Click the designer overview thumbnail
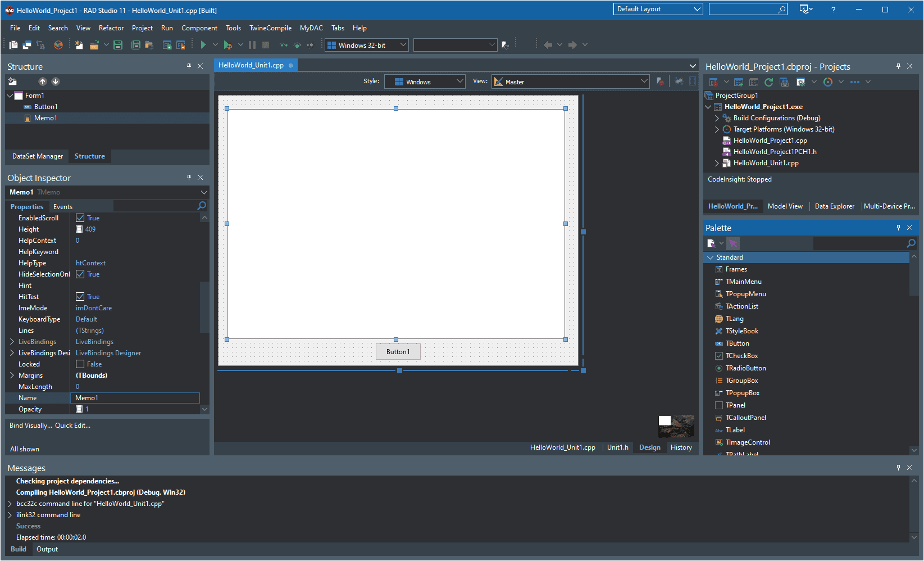924x561 pixels. tap(676, 427)
